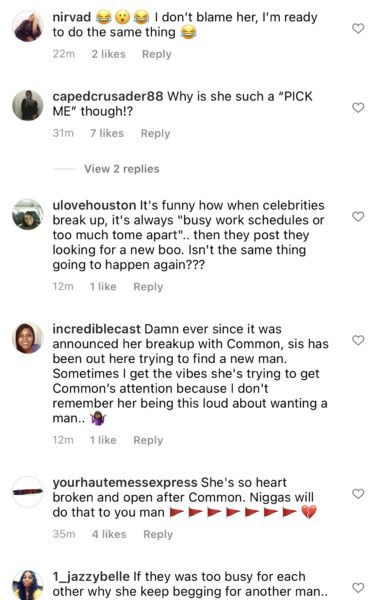
Task: Like incrediblecast's comment with the heart icon
Action: 358,340
